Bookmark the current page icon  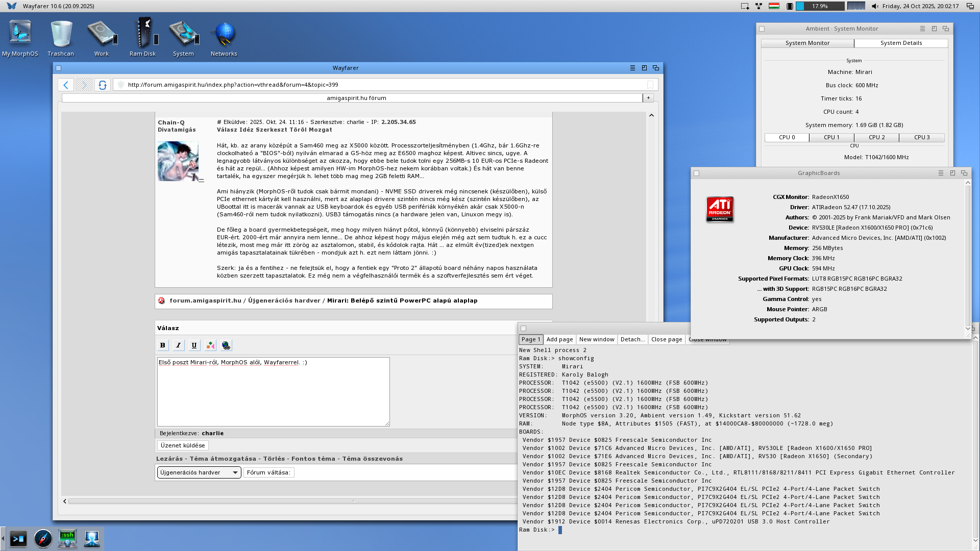(x=650, y=85)
